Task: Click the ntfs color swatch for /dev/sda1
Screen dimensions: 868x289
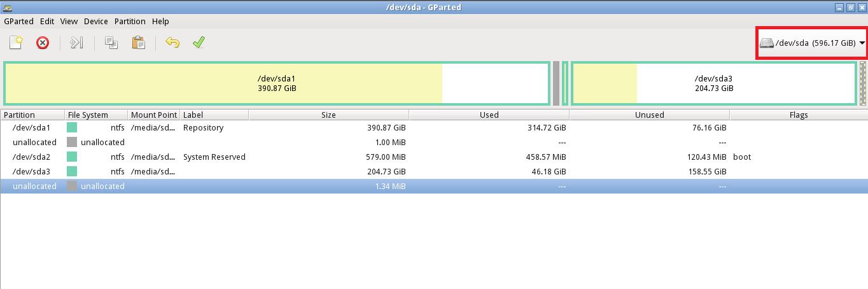Action: pos(72,127)
